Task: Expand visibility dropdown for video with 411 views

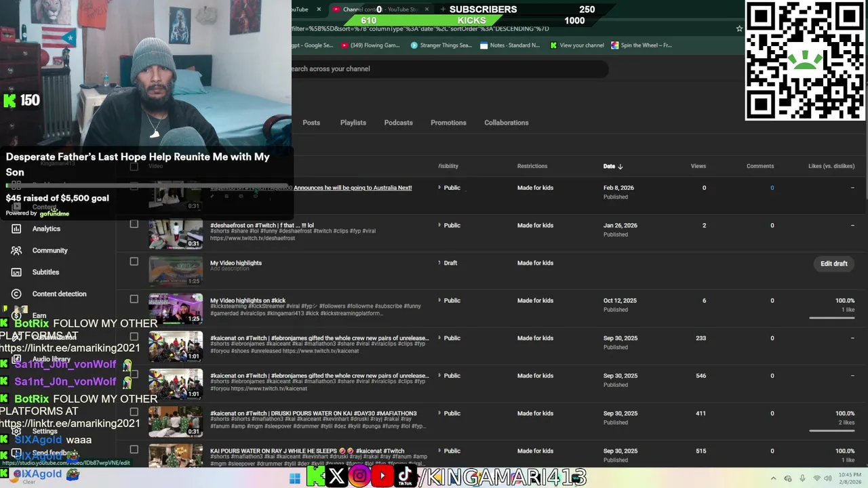Action: click(450, 413)
